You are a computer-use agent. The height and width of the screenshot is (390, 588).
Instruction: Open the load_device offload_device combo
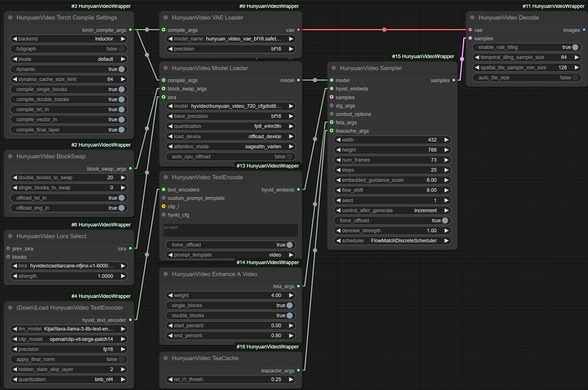(231, 136)
